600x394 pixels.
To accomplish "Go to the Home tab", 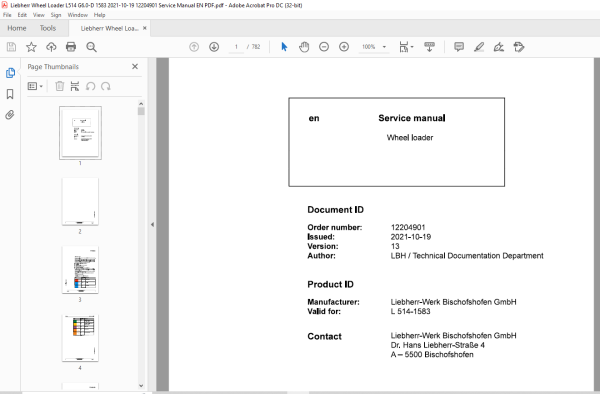I will pyautogui.click(x=17, y=28).
